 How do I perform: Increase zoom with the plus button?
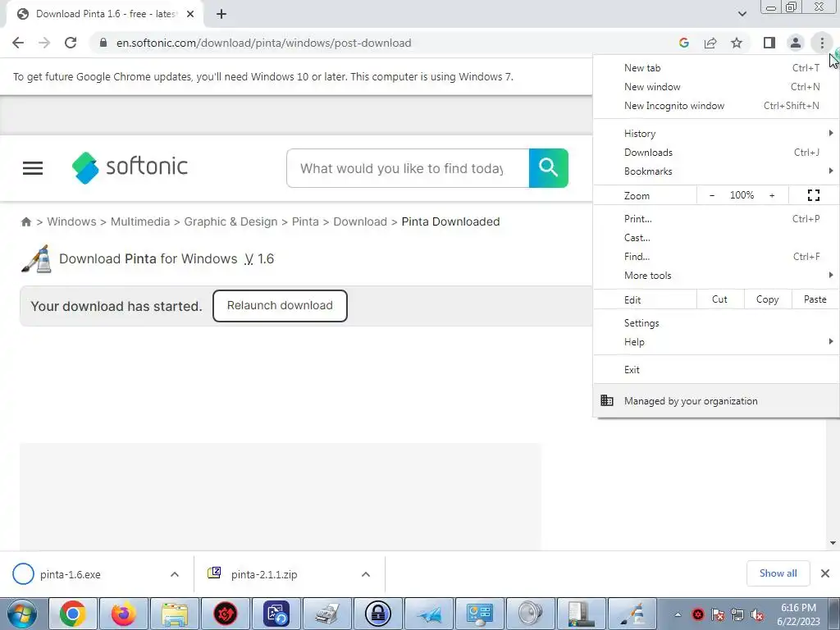pos(772,195)
